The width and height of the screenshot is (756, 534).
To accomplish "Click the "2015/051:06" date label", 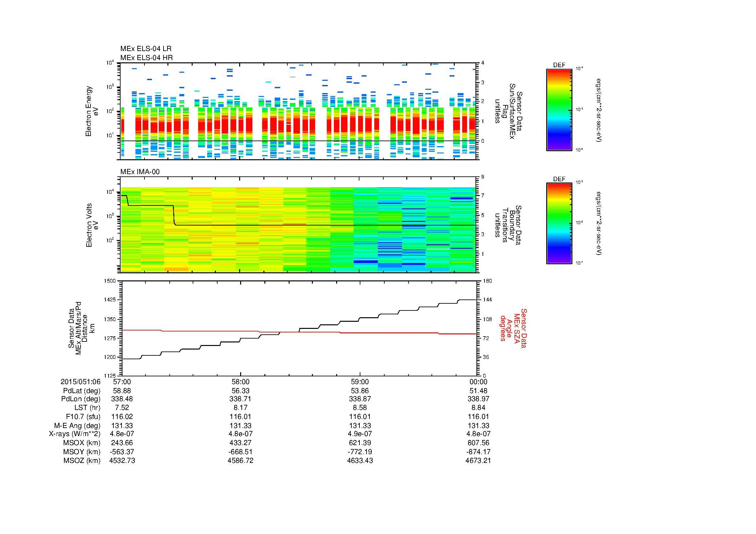I will pos(81,382).
